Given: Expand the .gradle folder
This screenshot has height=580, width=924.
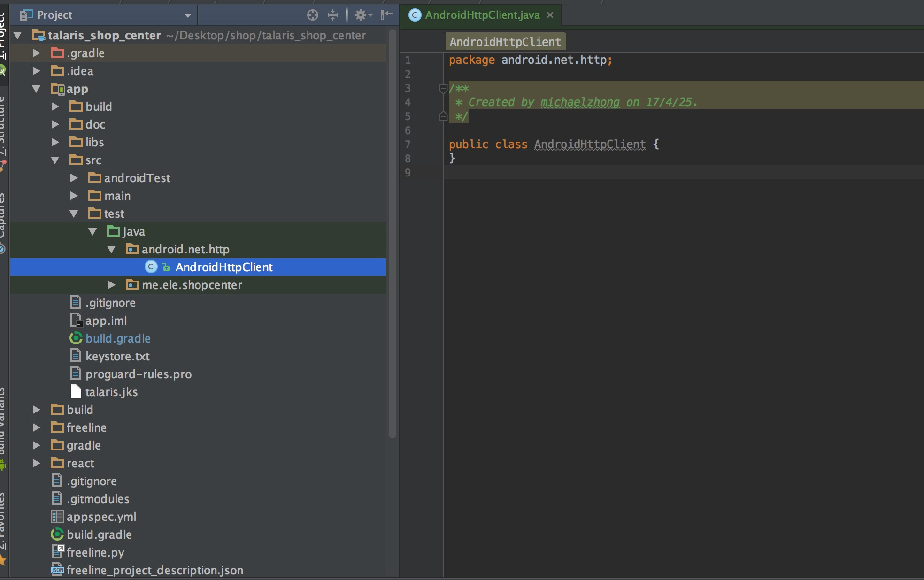Looking at the screenshot, I should [36, 53].
